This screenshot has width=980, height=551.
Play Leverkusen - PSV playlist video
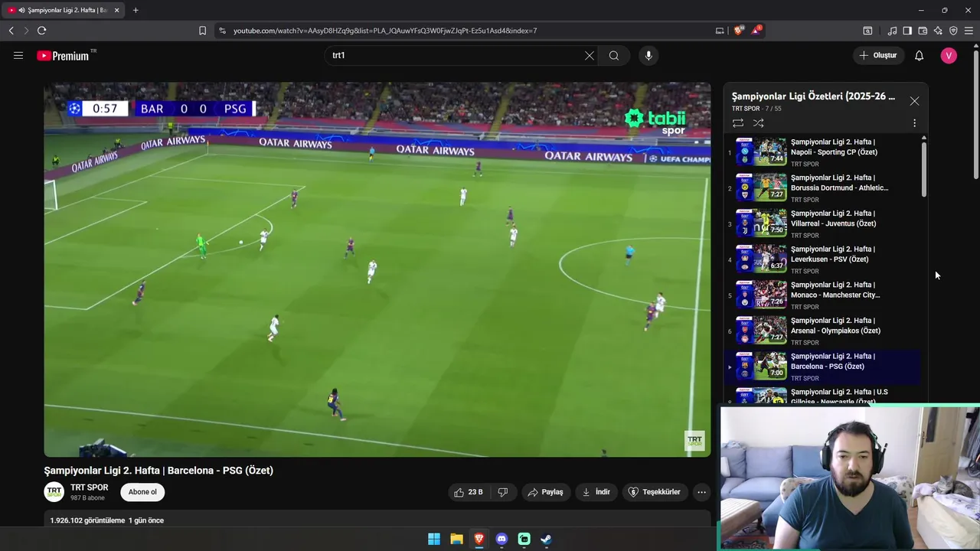(823, 259)
